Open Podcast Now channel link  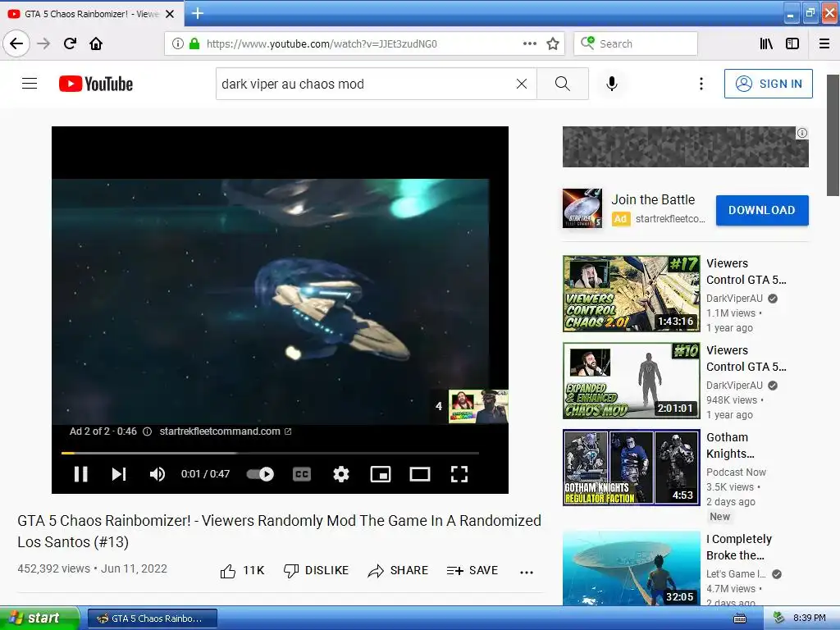click(736, 472)
